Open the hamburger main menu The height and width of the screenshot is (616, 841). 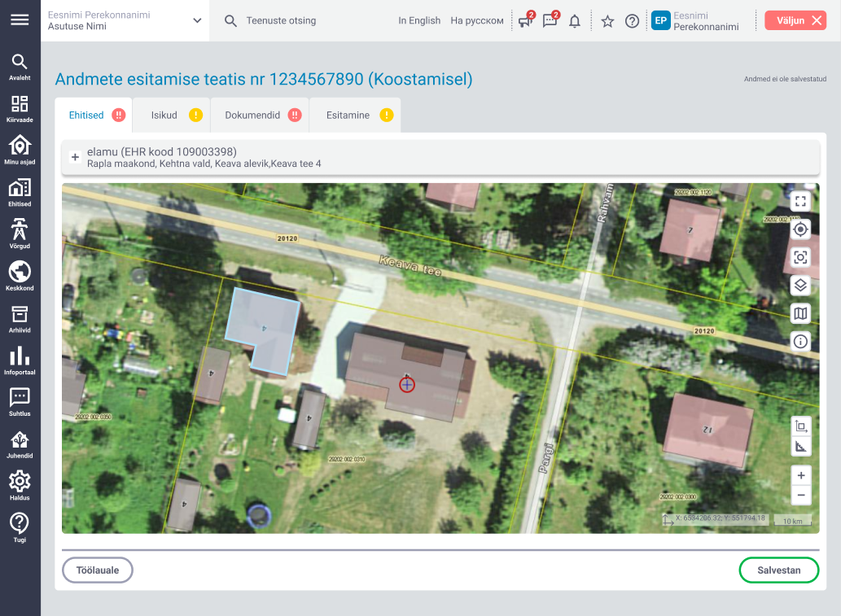(20, 20)
